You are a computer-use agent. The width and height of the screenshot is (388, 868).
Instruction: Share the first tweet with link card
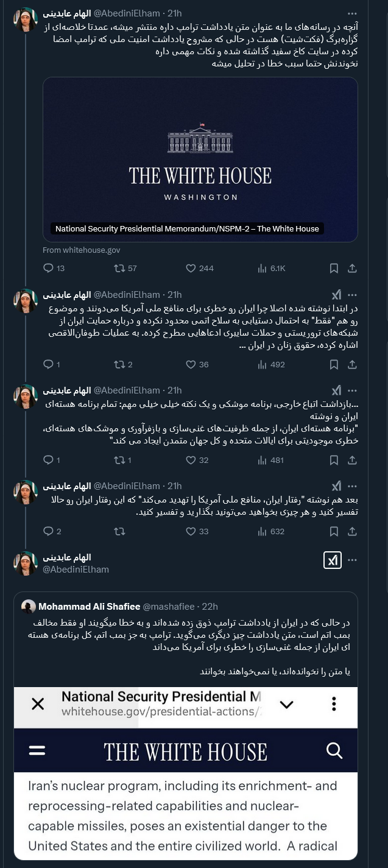pyautogui.click(x=352, y=268)
